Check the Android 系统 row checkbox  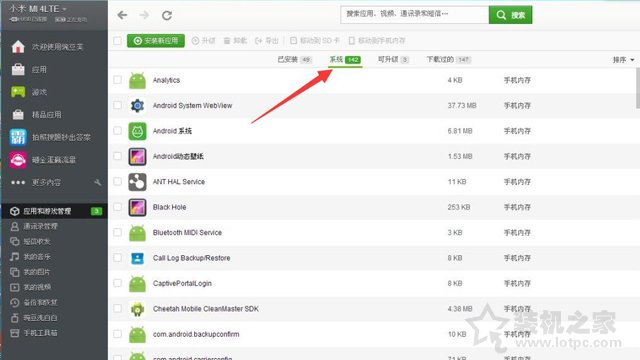(x=118, y=131)
